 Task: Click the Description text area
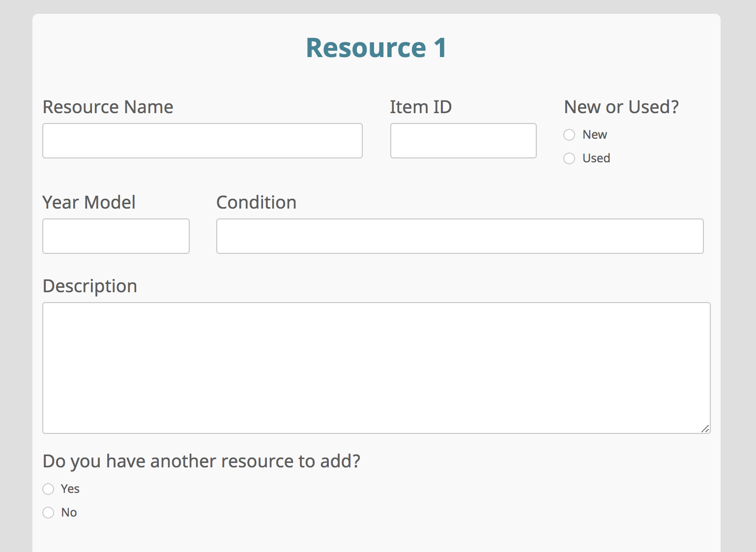pos(376,367)
